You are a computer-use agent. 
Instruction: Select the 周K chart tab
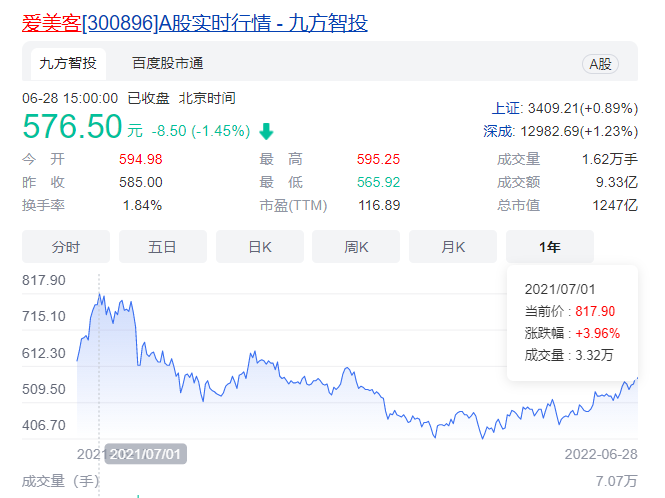(x=356, y=246)
